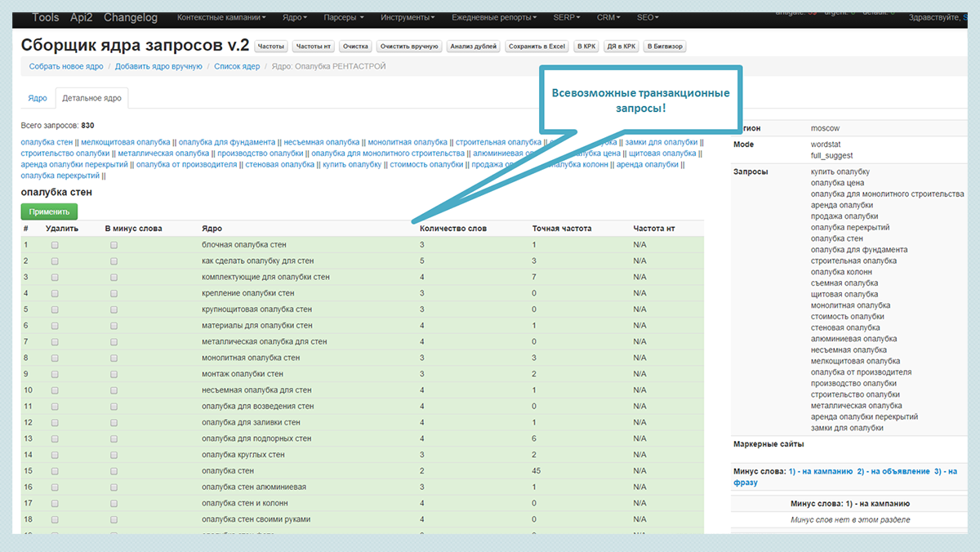This screenshot has height=552, width=980.
Task: Select the опалубка стен и колонн cell
Action: click(x=245, y=503)
